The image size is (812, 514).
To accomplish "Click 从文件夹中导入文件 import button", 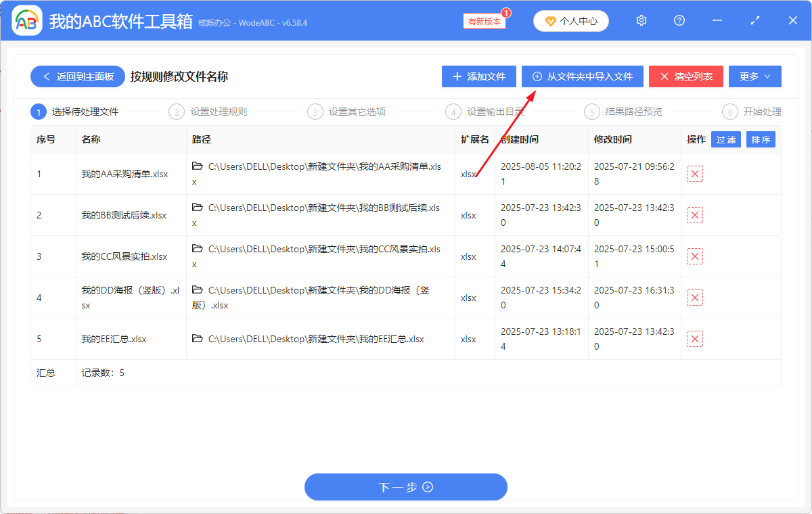I will pos(582,76).
